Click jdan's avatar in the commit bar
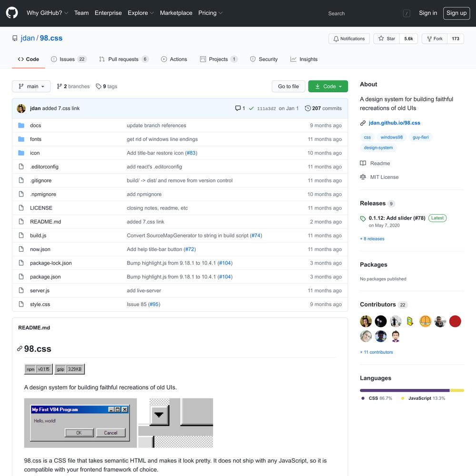476x476 pixels. tap(21, 109)
